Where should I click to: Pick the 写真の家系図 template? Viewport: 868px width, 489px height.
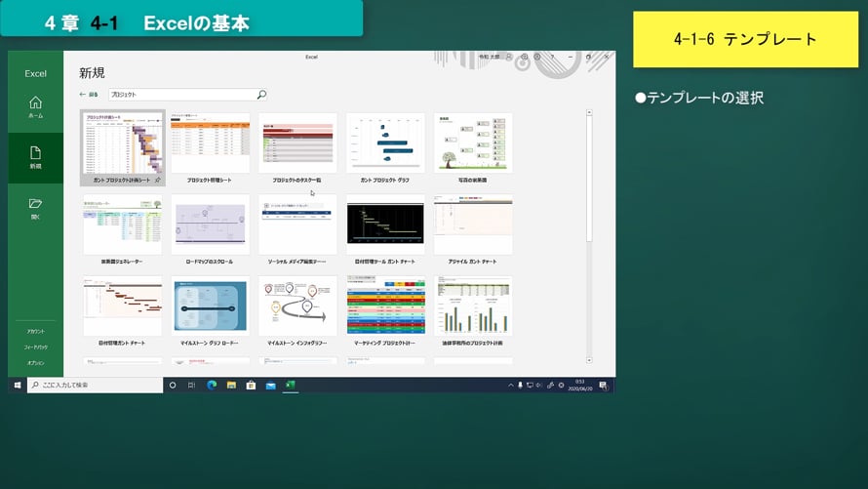[x=473, y=147]
